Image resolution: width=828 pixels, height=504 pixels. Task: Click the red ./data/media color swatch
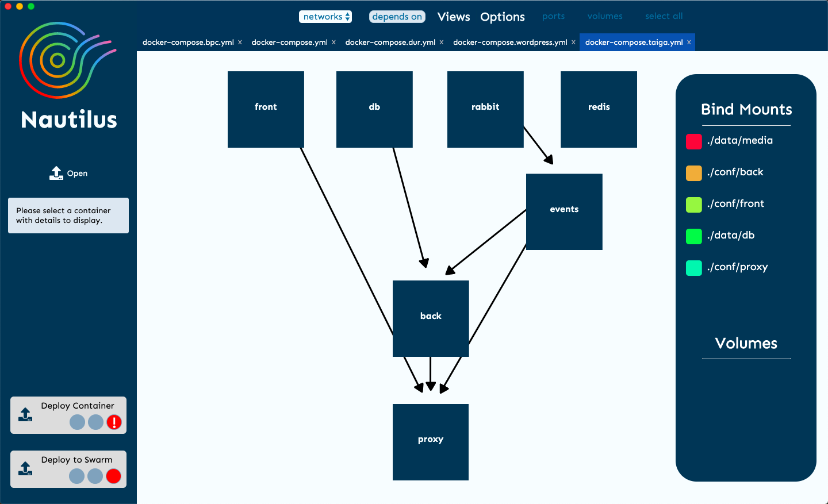click(694, 141)
